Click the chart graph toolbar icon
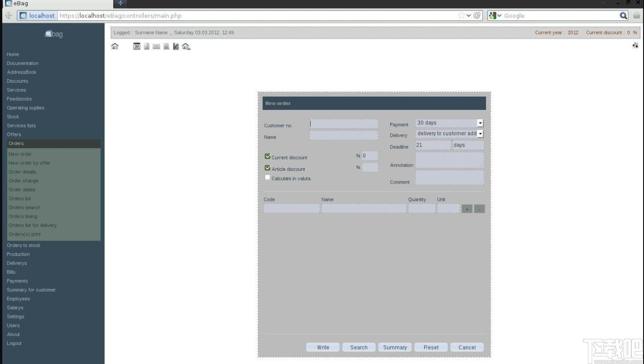This screenshot has height=364, width=644. tap(176, 46)
